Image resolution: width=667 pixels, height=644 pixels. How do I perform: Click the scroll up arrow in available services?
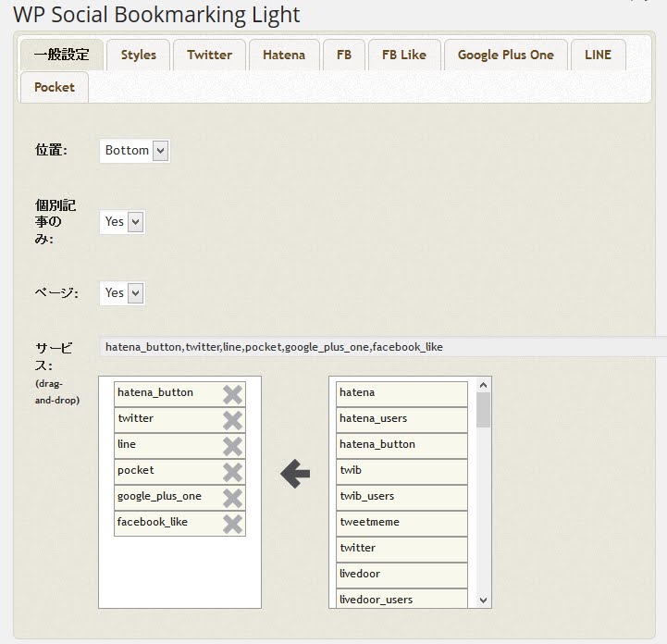[483, 385]
